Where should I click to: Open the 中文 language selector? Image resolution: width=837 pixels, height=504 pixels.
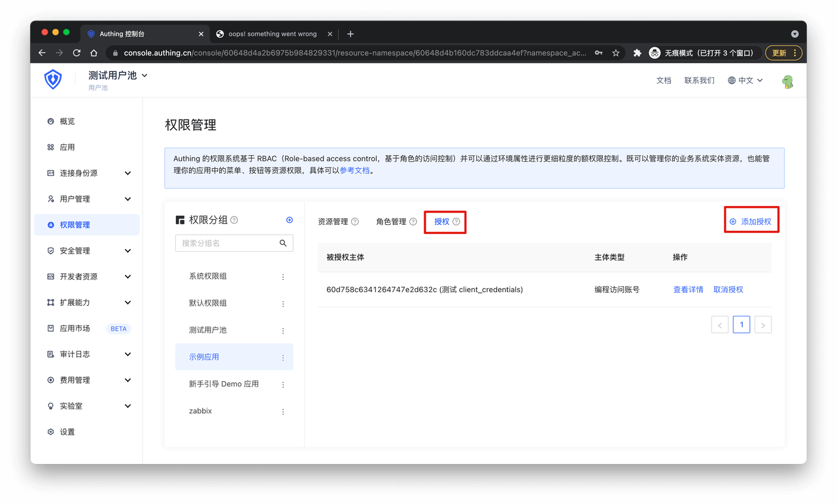click(745, 80)
